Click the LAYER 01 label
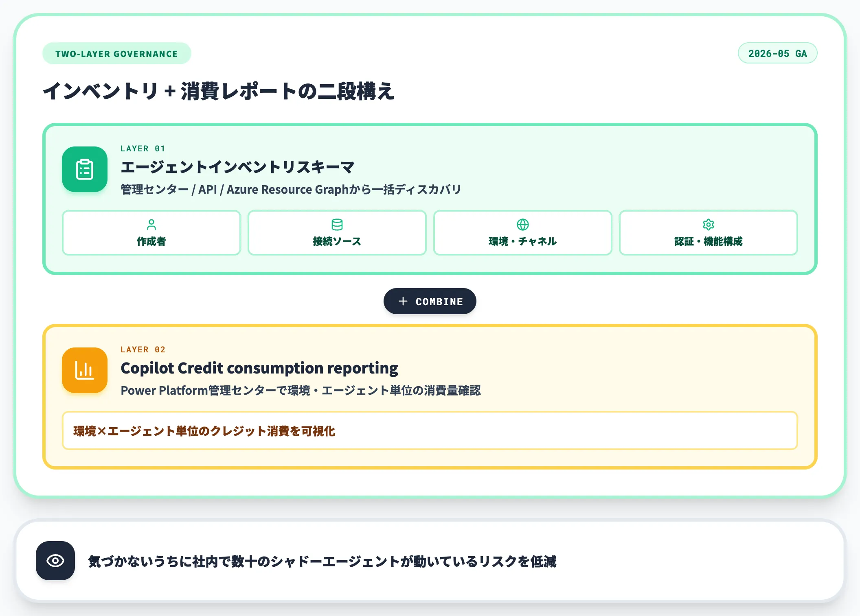Screen dimensions: 860x616 point(143,149)
